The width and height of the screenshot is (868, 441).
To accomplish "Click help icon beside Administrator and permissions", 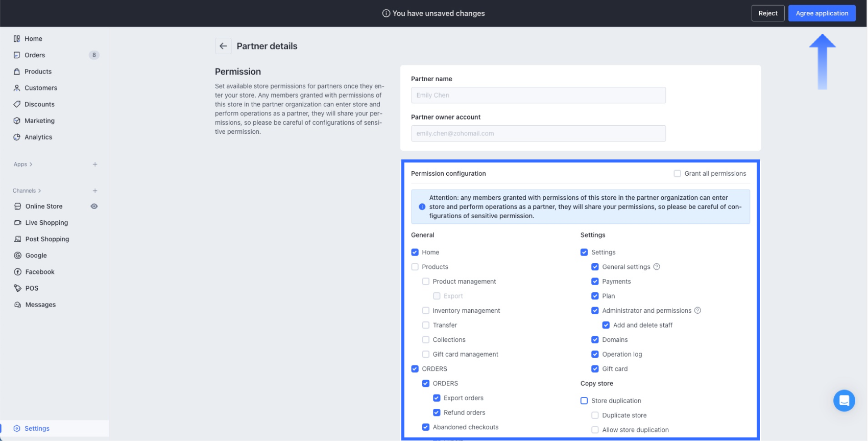I will click(x=697, y=311).
